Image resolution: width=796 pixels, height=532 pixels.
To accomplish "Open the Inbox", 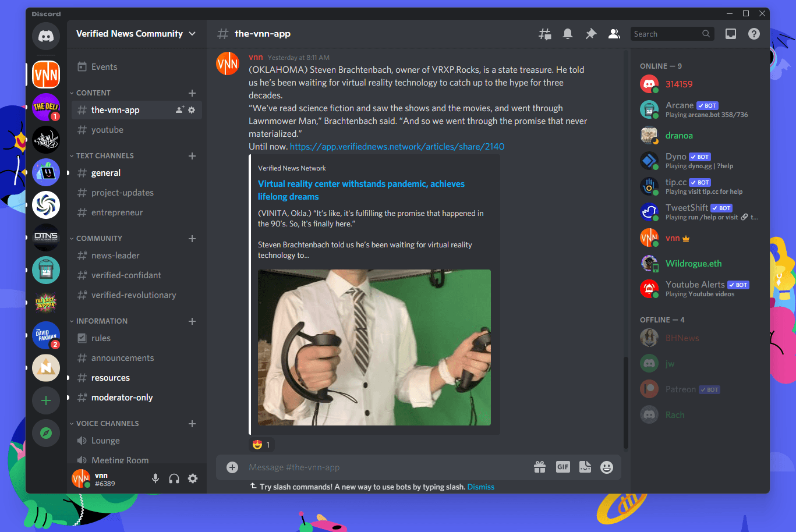I will point(731,34).
